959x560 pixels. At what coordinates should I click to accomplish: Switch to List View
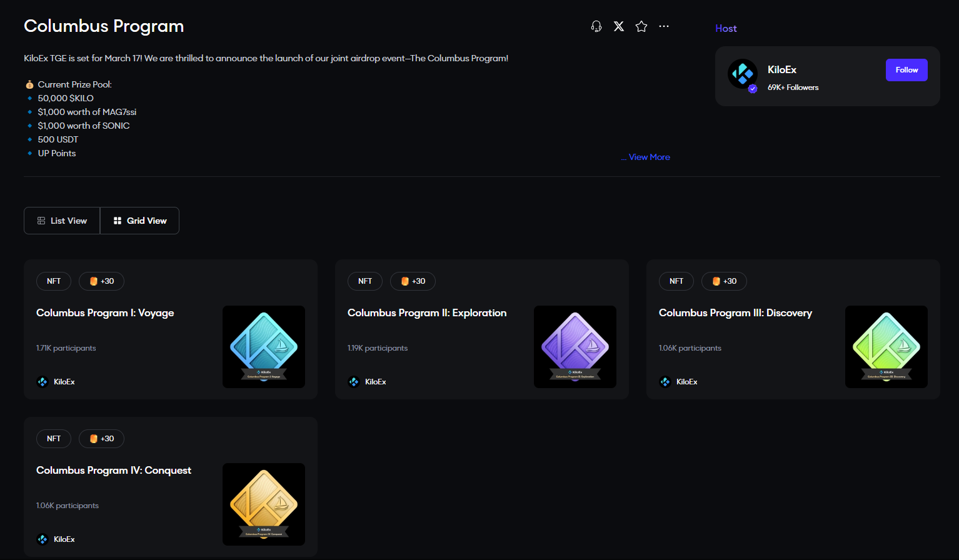(62, 221)
